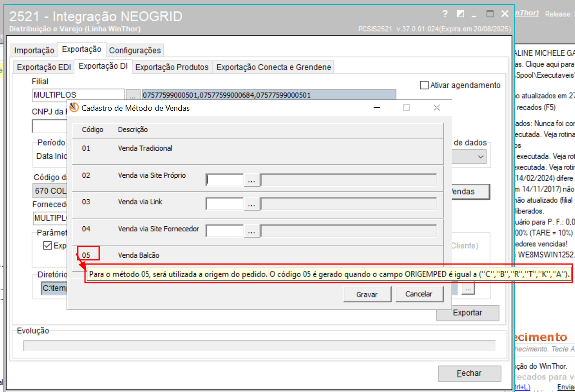Select the Venda Balcão description text
Image resolution: width=575 pixels, height=392 pixels.
139,255
